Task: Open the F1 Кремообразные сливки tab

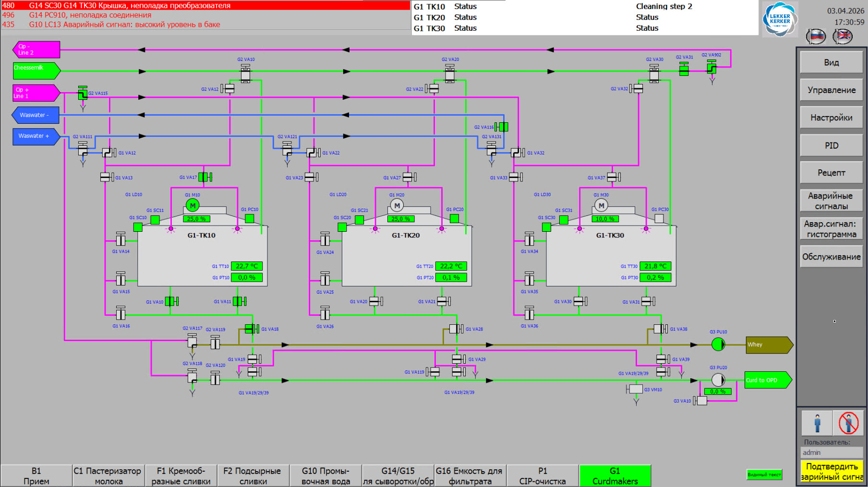Action: 181,476
